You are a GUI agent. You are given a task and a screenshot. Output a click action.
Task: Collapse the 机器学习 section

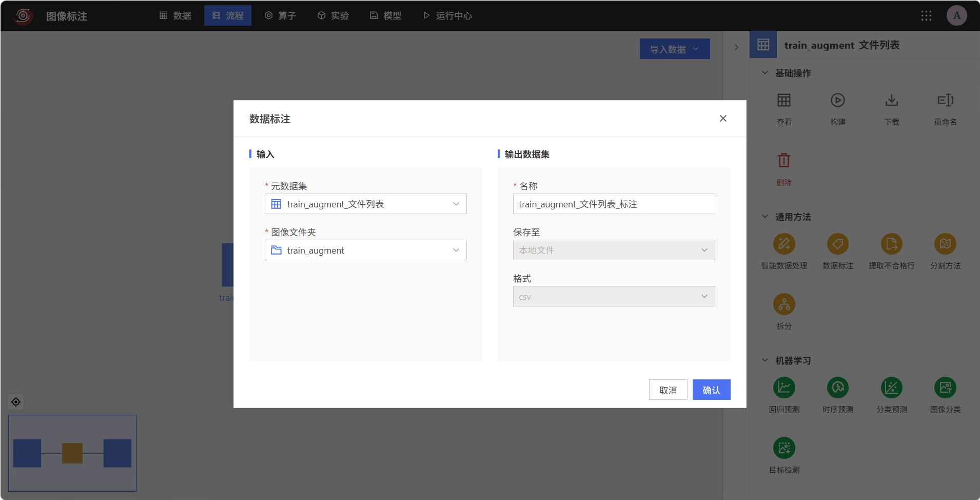[765, 360]
